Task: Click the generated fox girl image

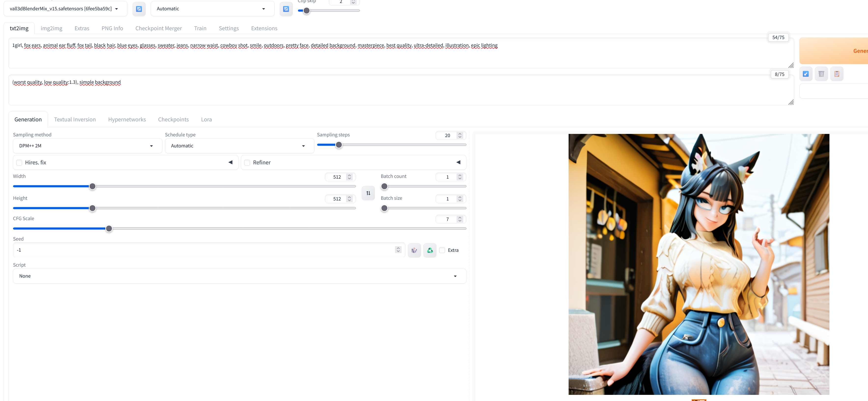Action: point(699,264)
